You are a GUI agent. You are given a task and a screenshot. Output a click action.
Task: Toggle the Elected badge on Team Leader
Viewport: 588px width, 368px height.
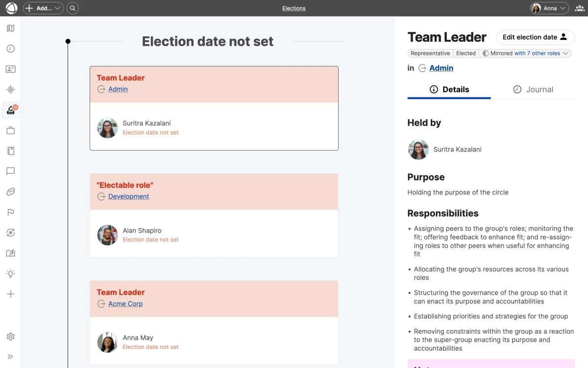pyautogui.click(x=466, y=53)
